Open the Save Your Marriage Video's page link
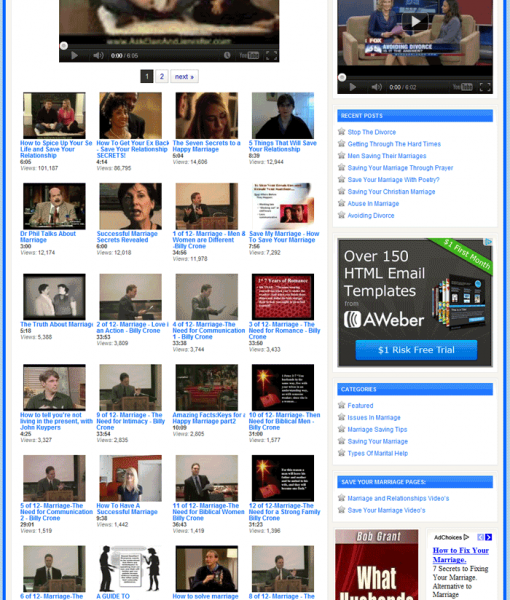 tap(386, 510)
